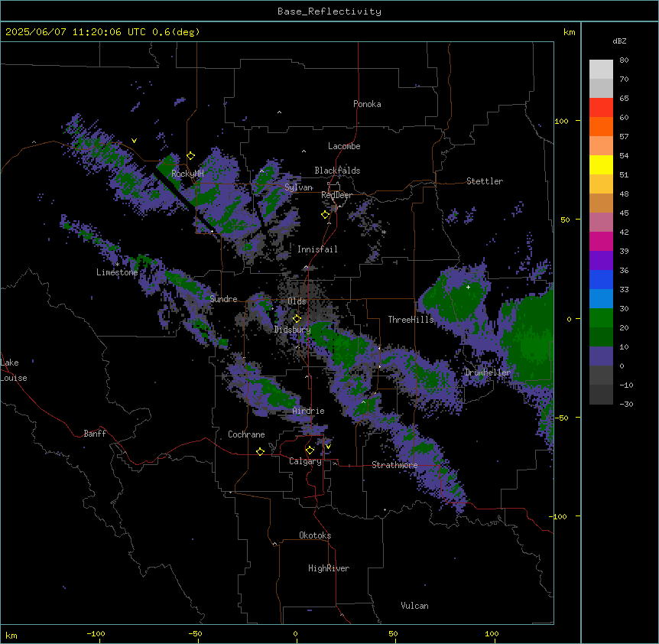Click the Sundre town label
Image resolution: width=659 pixels, height=644 pixels.
pyautogui.click(x=223, y=299)
